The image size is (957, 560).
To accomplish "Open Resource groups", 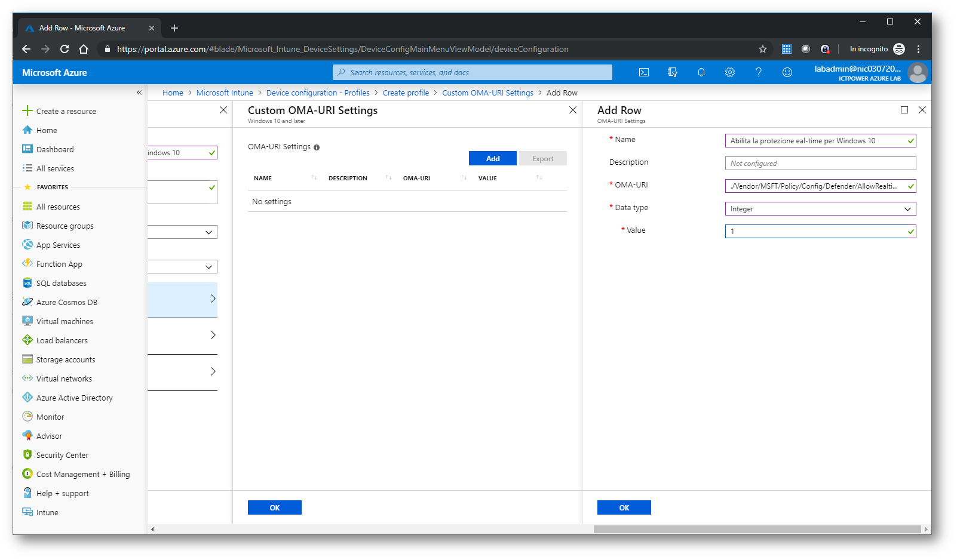I will pos(58,226).
